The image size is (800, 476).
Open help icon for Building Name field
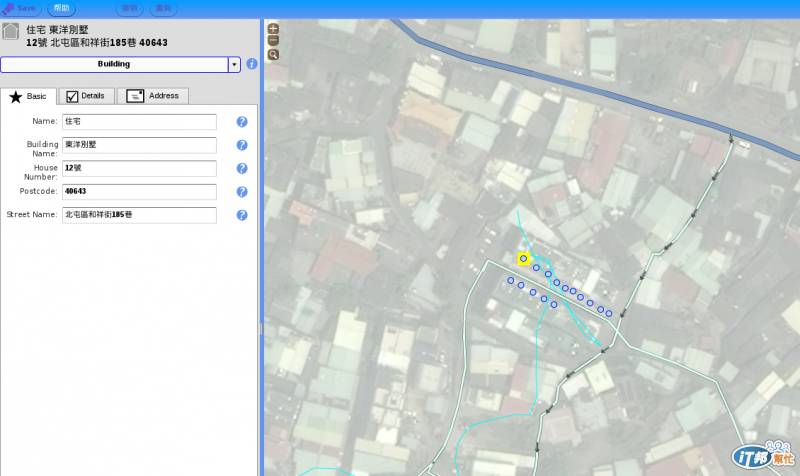point(242,145)
